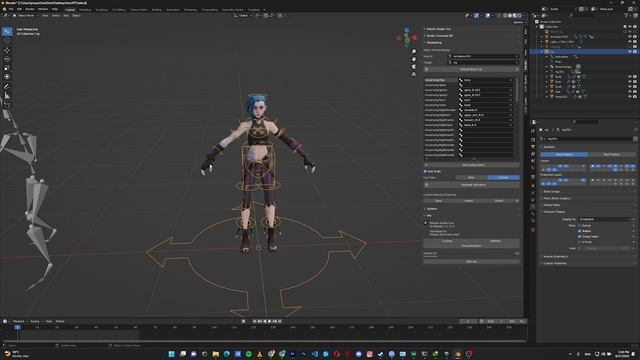Image resolution: width=640 pixels, height=360 pixels.
Task: Click the timeline playhead frame marker
Action: (x=18, y=327)
